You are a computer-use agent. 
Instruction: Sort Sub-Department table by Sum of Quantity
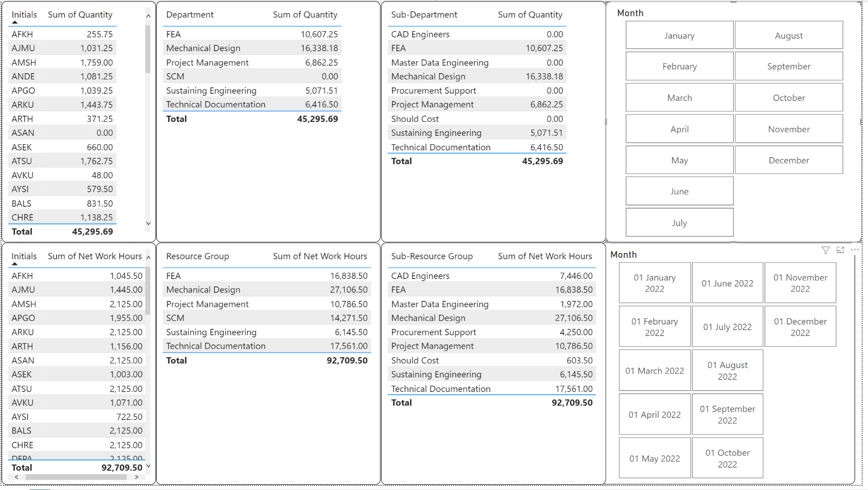click(530, 15)
